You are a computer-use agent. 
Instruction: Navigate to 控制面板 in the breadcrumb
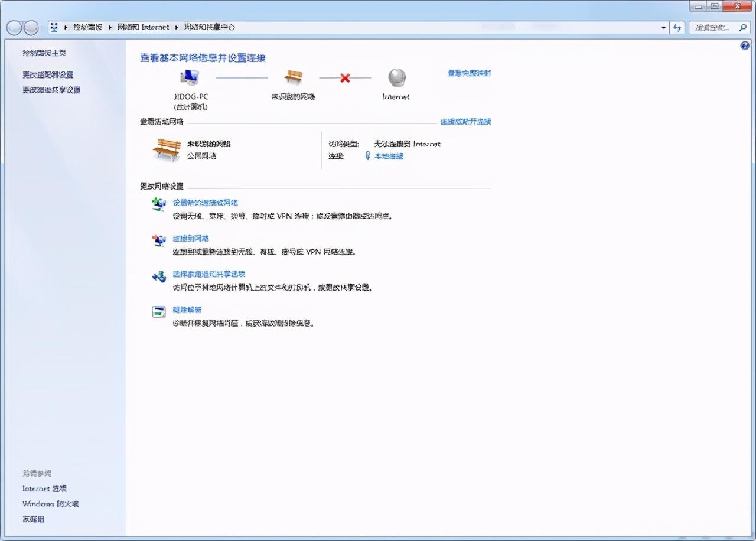pos(87,27)
